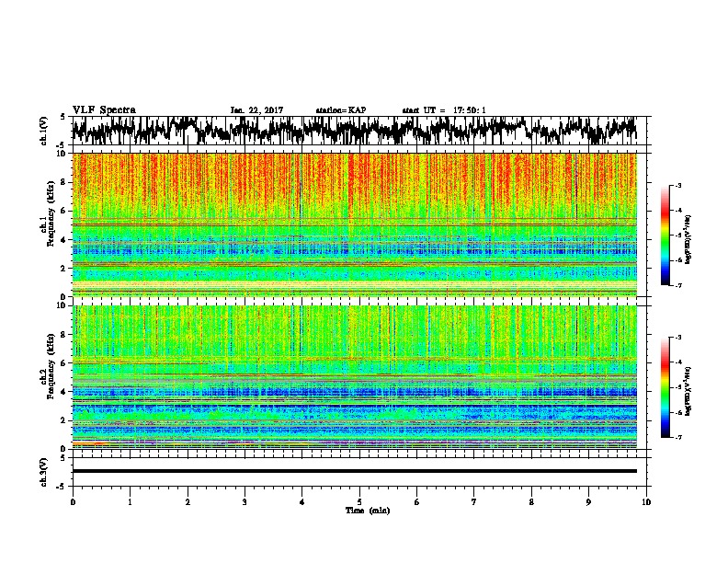Click the 10 kHz tick on ch.2 frequency axis
Screen dimensions: 728x563
point(63,305)
